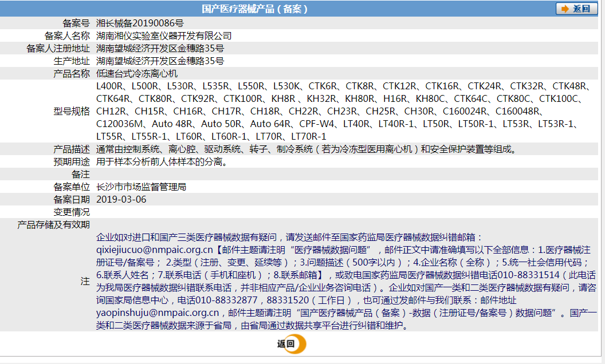Click the first notice line starting 企业如对进口
This screenshot has height=364, width=605.
coord(289,237)
